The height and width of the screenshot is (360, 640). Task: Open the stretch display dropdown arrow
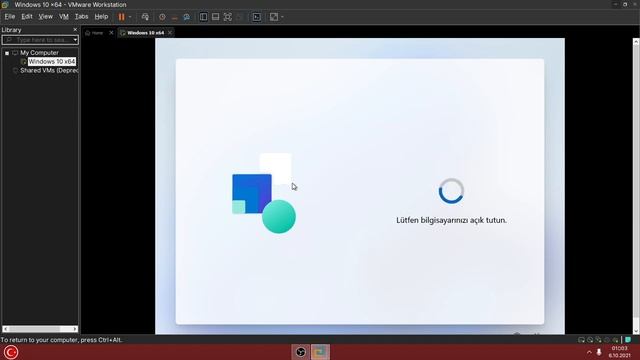tap(282, 17)
